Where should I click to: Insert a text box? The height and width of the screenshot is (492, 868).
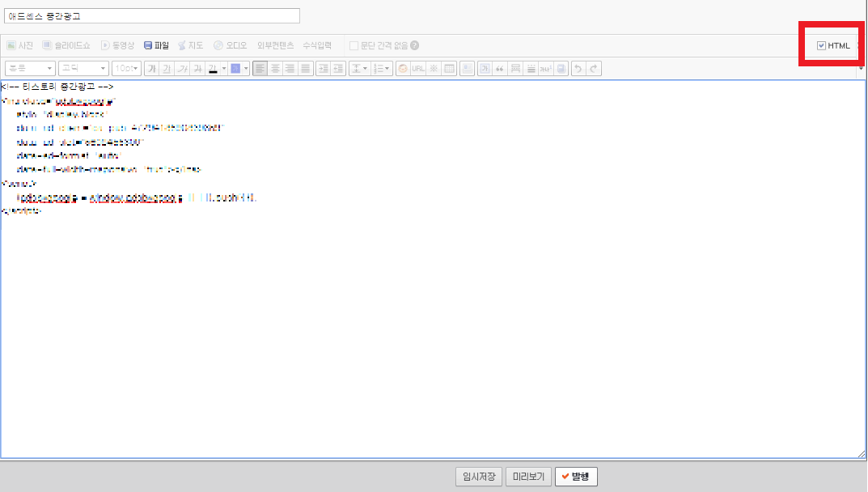pos(485,68)
